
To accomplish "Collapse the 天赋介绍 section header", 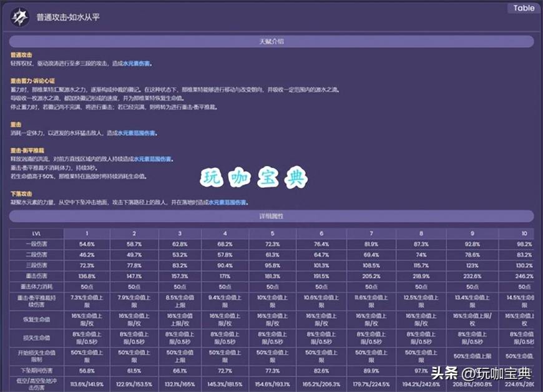I will point(271,42).
